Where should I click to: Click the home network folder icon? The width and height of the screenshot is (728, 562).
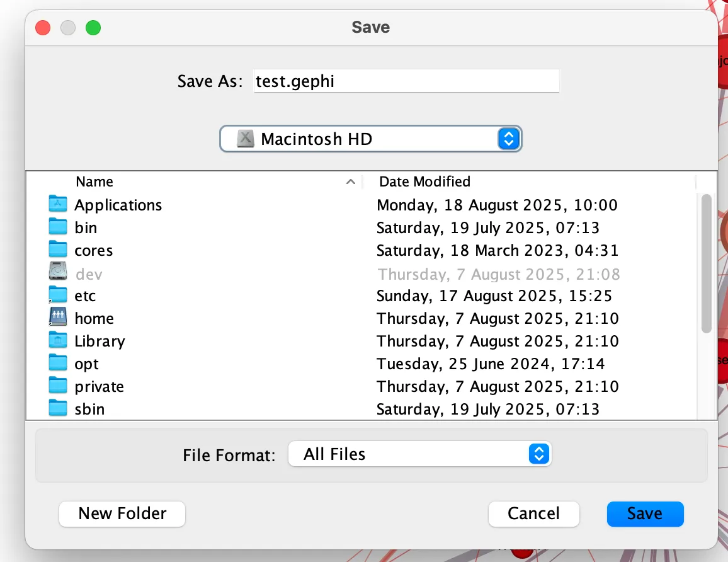click(x=58, y=318)
